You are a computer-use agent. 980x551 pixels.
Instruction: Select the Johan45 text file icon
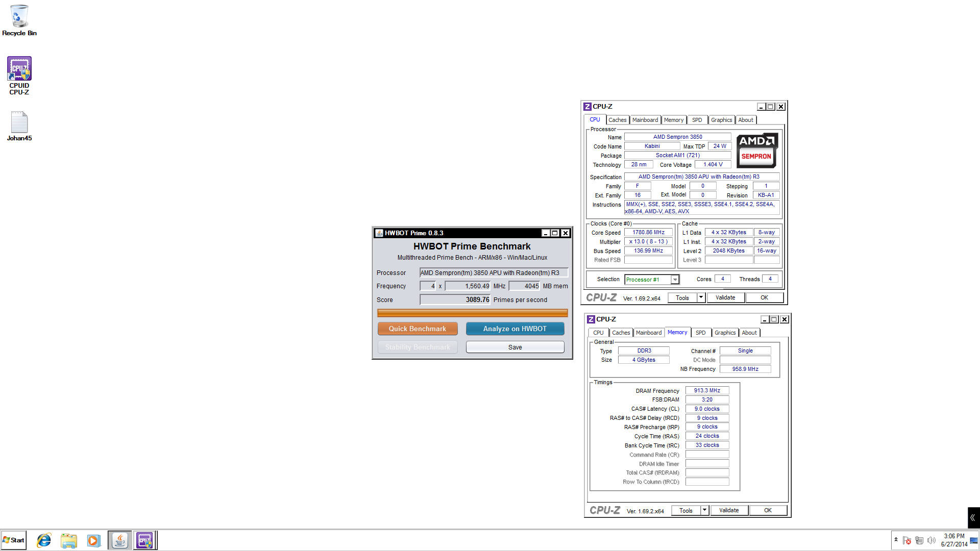[x=19, y=126]
